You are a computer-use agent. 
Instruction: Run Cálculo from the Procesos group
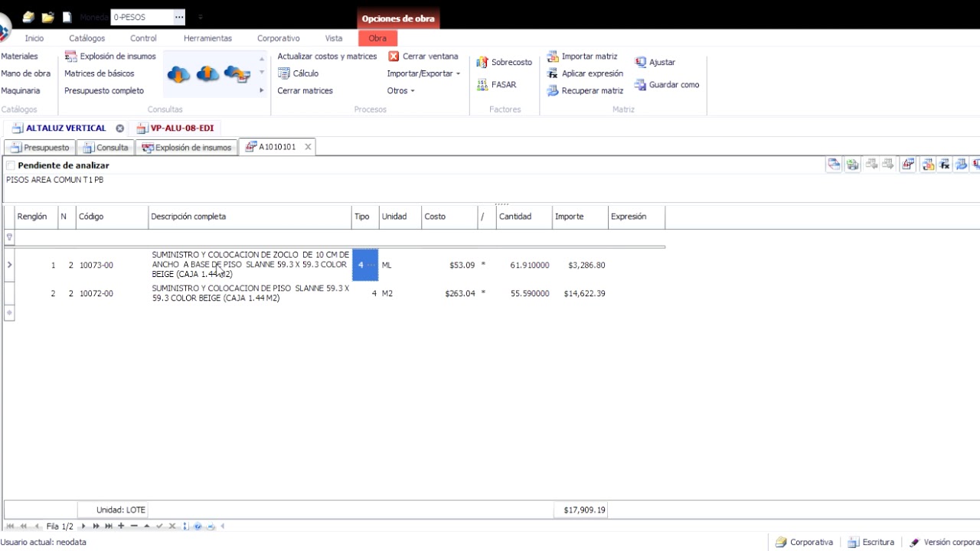[x=298, y=73]
